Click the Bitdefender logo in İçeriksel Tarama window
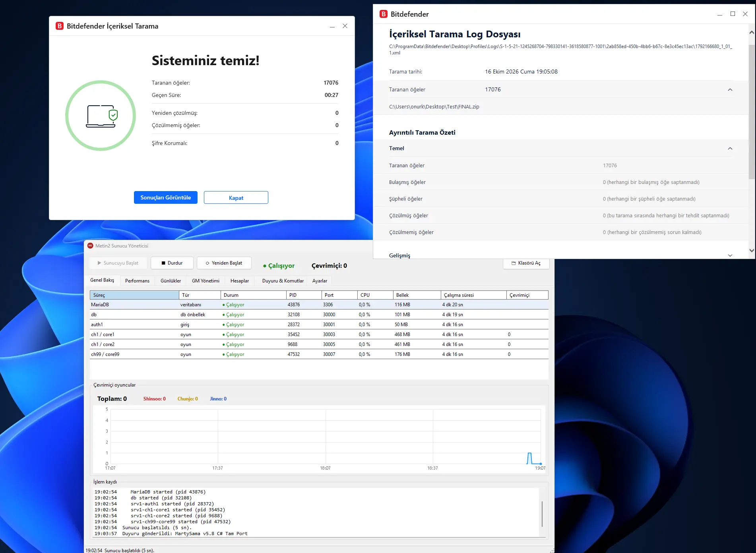 pos(60,26)
